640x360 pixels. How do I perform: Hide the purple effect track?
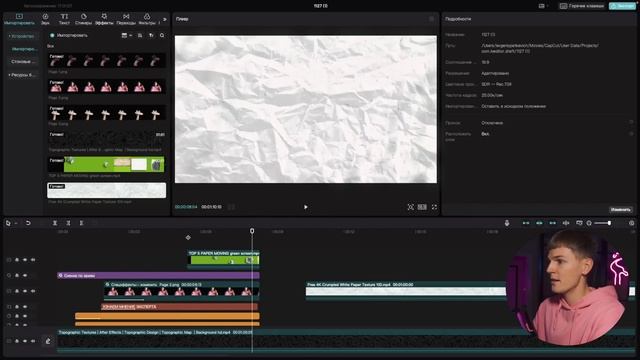point(25,276)
